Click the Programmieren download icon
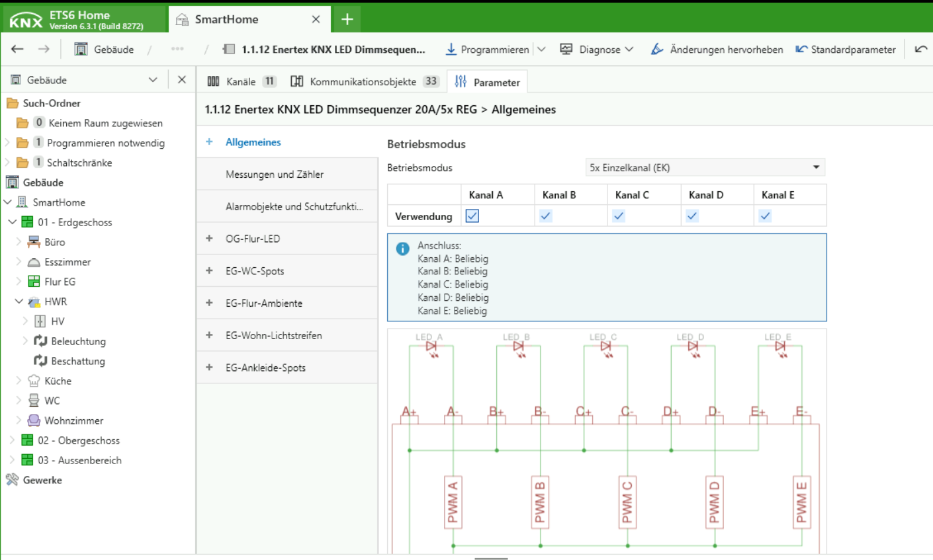This screenshot has height=560, width=933. pos(451,50)
